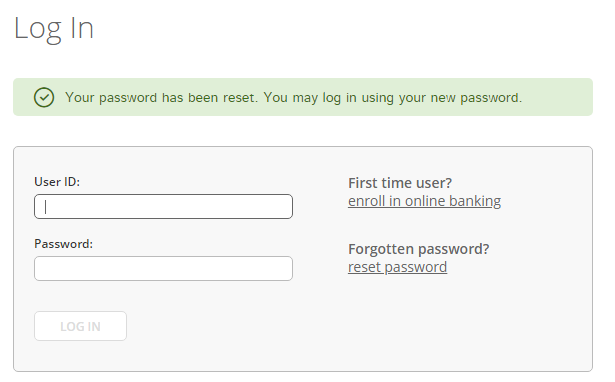Click 'new password' in the green banner

pos(476,97)
